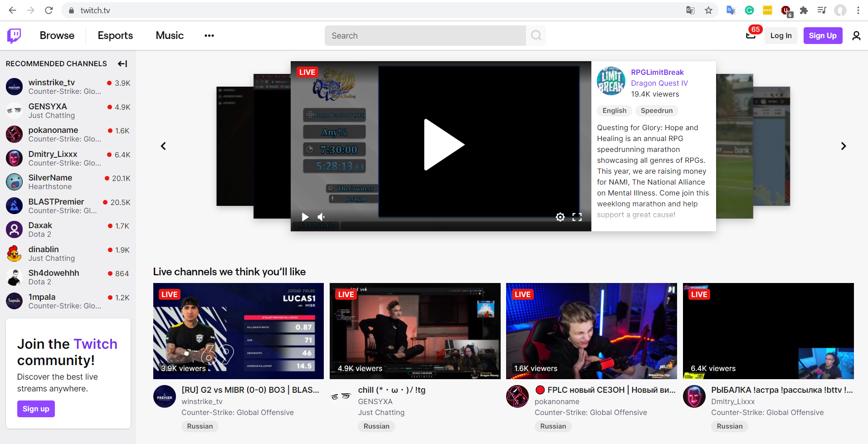Click the blurred next stream preview in carousel
The width and height of the screenshot is (868, 444).
coord(735,146)
